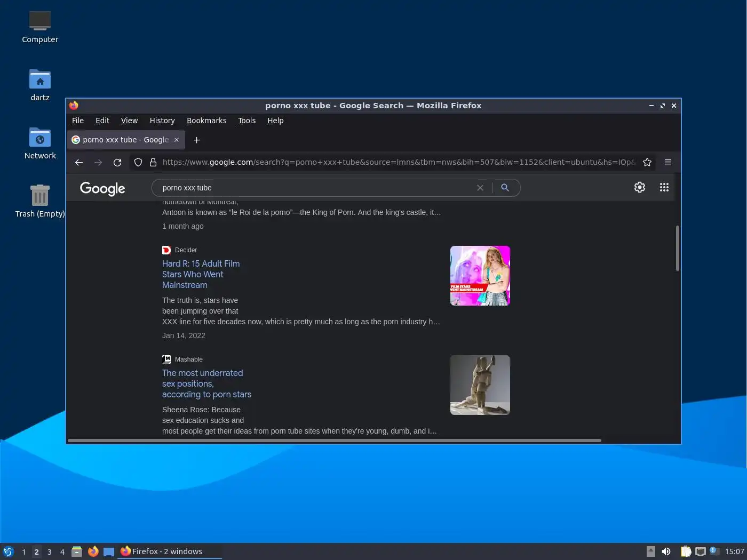The height and width of the screenshot is (560, 747).
Task: Open the History menu
Action: click(162, 121)
